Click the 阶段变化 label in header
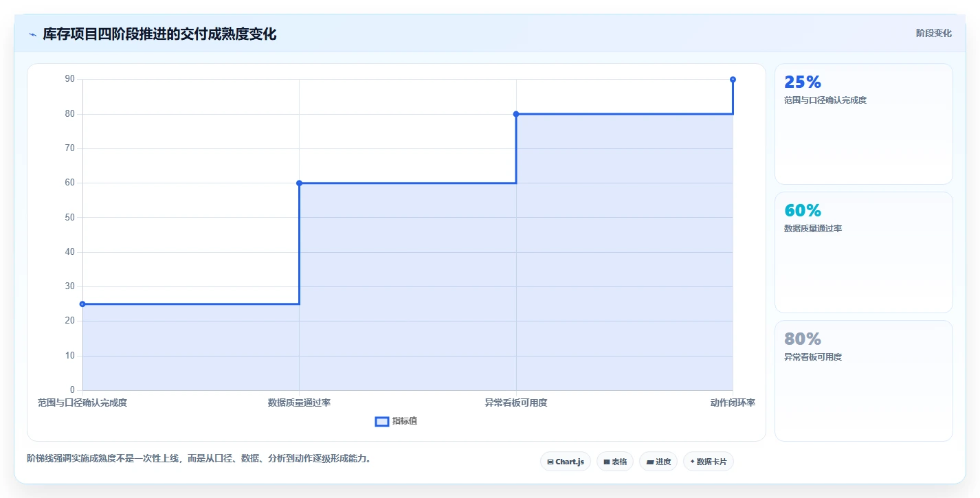Image resolution: width=980 pixels, height=498 pixels. pos(934,33)
